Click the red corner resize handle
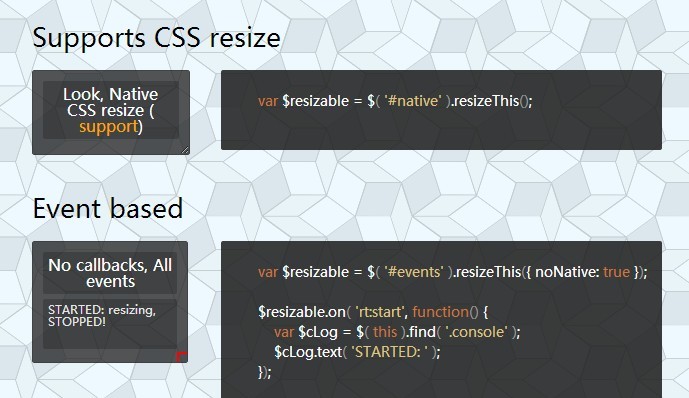689x398 pixels. pyautogui.click(x=182, y=357)
